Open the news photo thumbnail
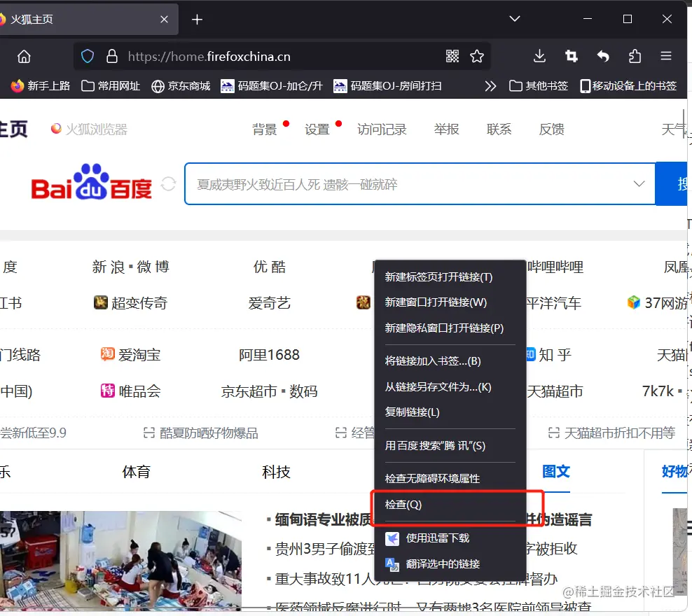The height and width of the screenshot is (616, 692). [120, 560]
